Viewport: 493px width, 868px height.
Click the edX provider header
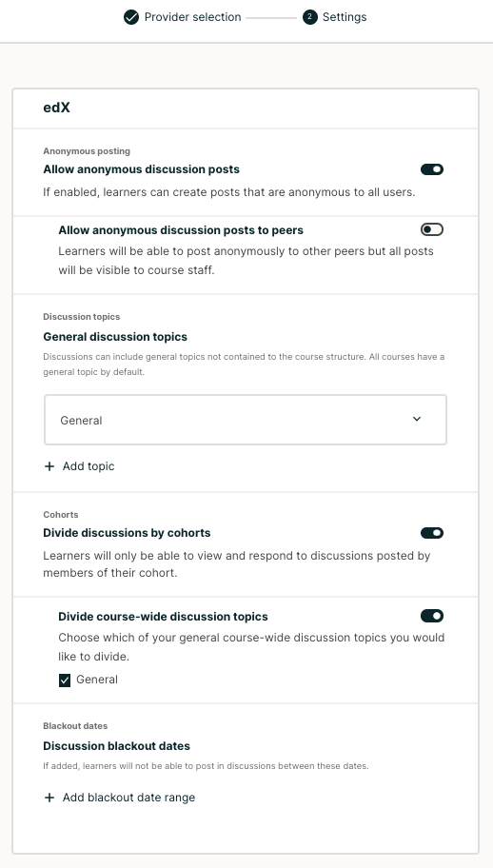(x=56, y=108)
